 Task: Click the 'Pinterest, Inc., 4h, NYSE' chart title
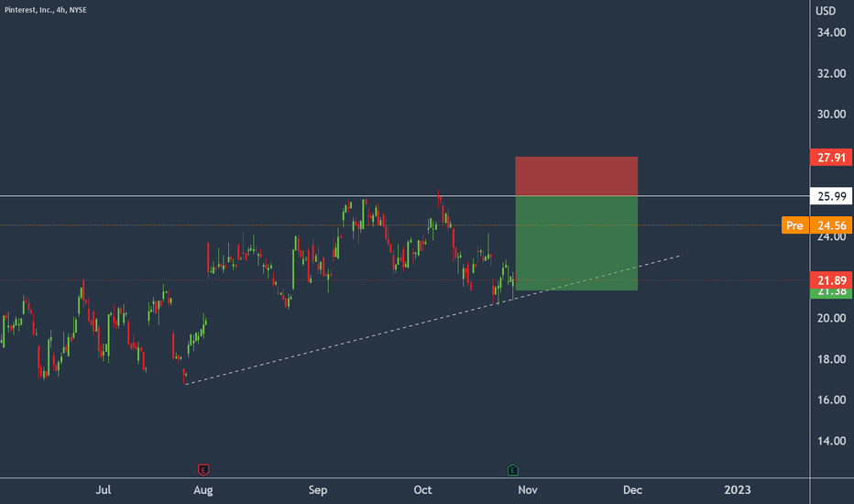[46, 10]
